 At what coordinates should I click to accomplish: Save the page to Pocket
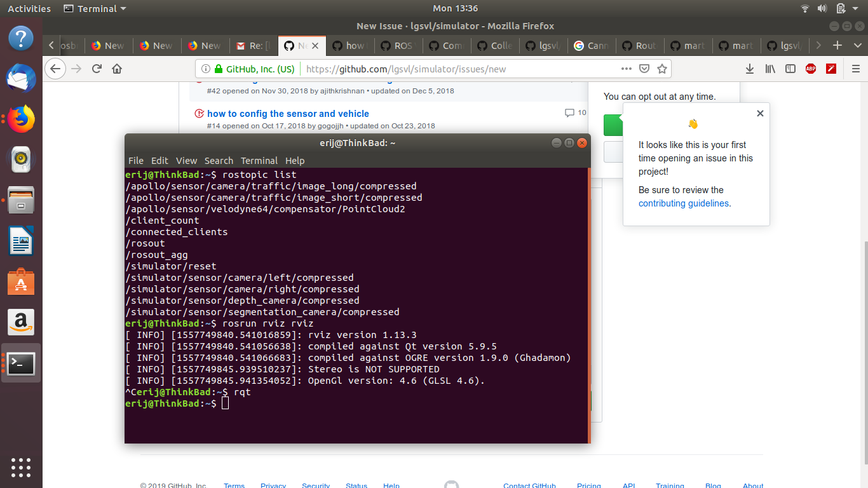[644, 69]
